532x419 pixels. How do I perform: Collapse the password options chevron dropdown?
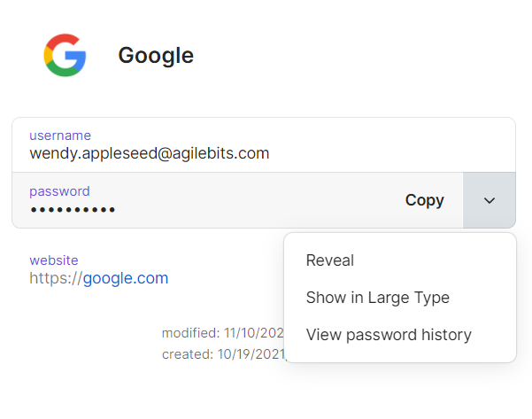coord(490,200)
